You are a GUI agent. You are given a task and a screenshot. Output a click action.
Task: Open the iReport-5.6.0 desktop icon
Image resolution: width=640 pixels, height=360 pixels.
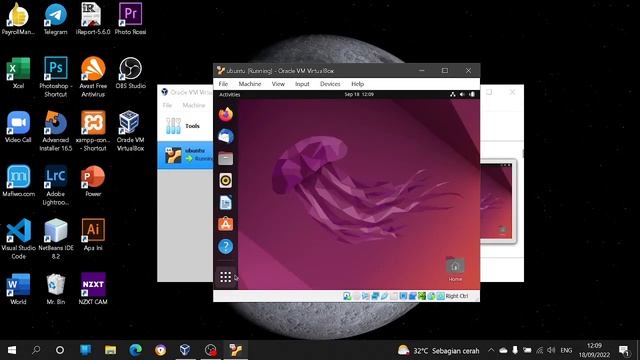click(93, 19)
